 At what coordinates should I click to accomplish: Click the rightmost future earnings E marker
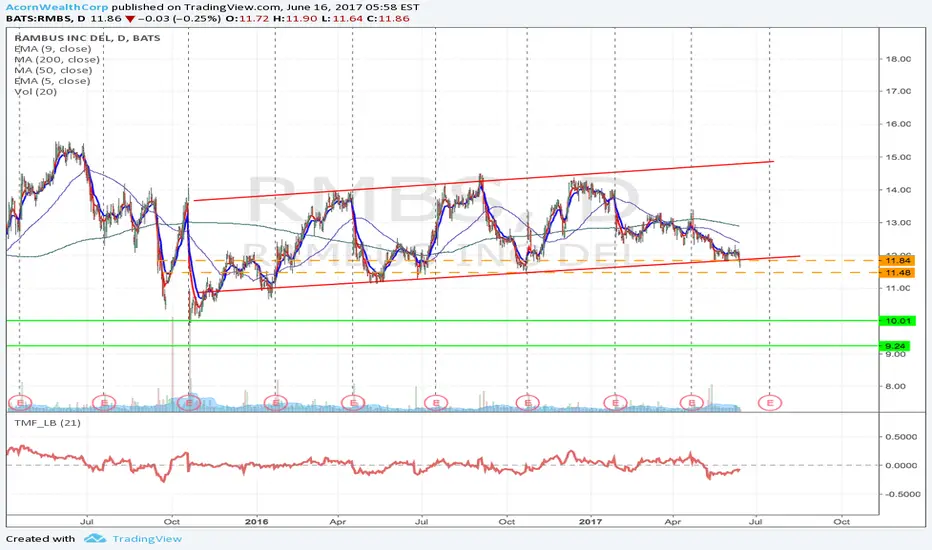point(770,403)
